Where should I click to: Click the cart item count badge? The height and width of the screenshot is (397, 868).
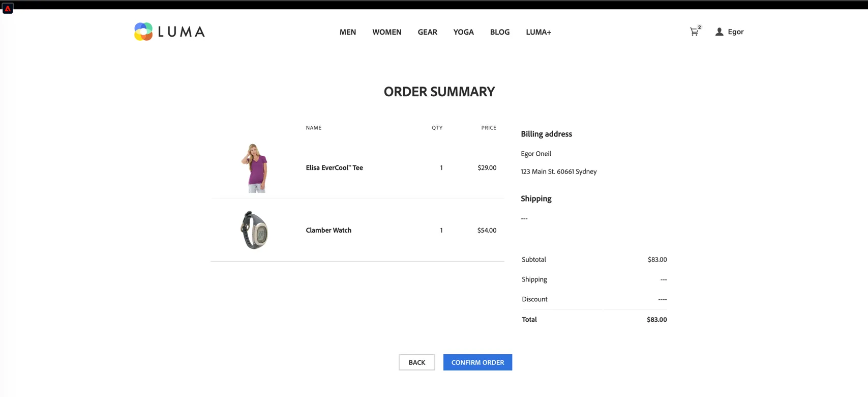click(700, 27)
